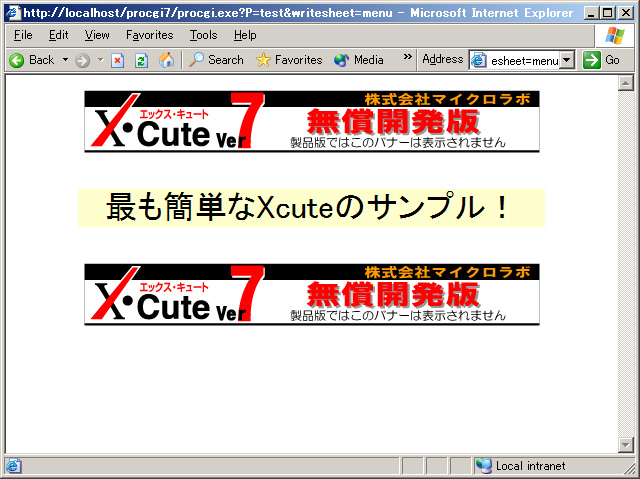Viewport: 640px width, 479px height.
Task: Click the bottom X-Cute Ver 7 banner
Action: click(x=312, y=295)
